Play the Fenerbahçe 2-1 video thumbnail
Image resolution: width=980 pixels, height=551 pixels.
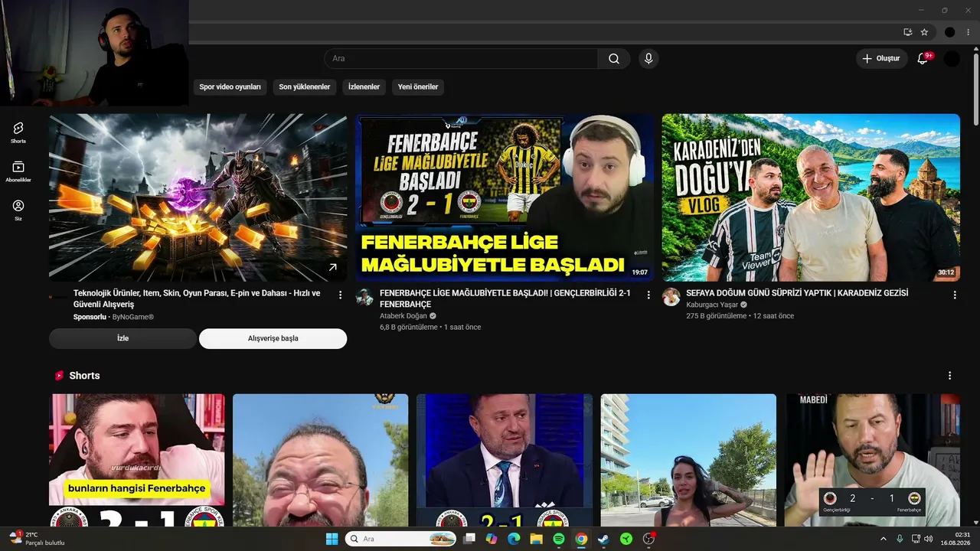pos(505,197)
